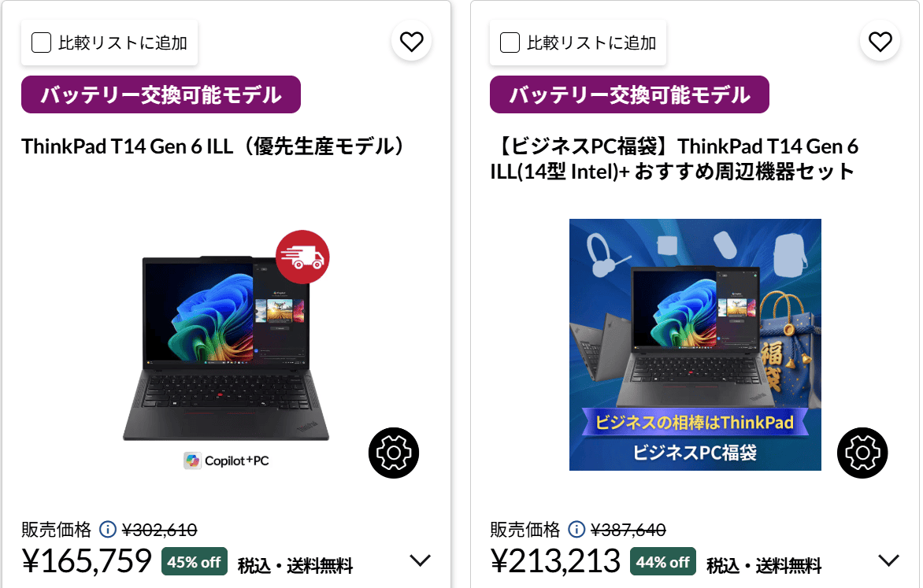
Task: Click Copilot+PC logo under laptop image
Action: click(227, 460)
